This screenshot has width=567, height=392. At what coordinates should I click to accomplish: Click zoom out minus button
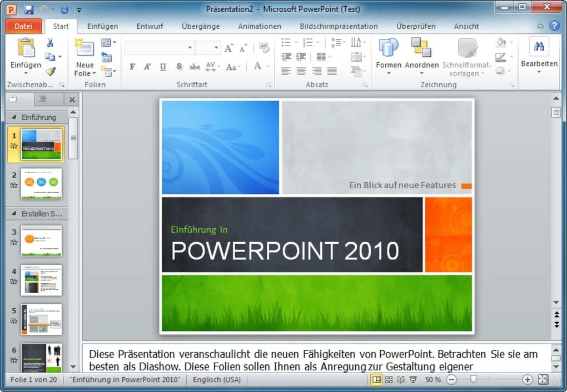pos(451,379)
